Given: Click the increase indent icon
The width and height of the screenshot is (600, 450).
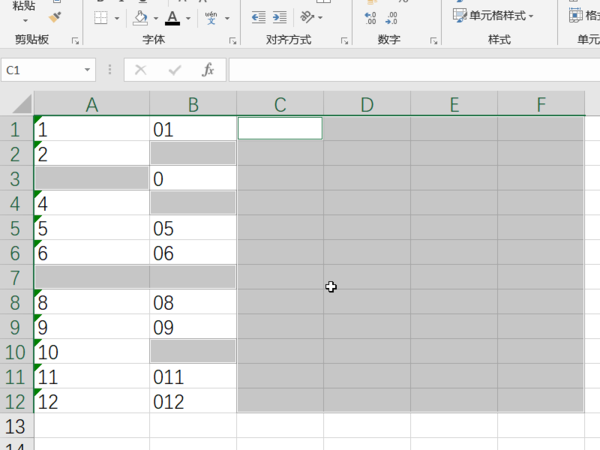Looking at the screenshot, I should click(x=280, y=17).
